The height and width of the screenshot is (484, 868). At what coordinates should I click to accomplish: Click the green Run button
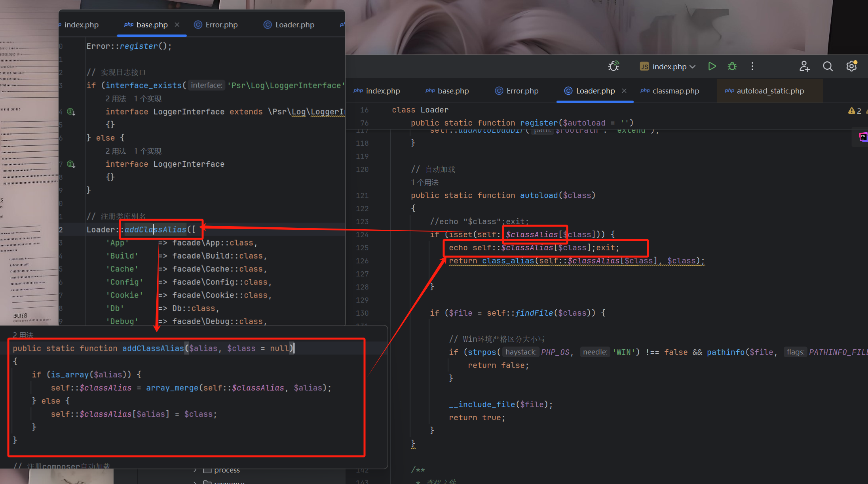click(712, 66)
